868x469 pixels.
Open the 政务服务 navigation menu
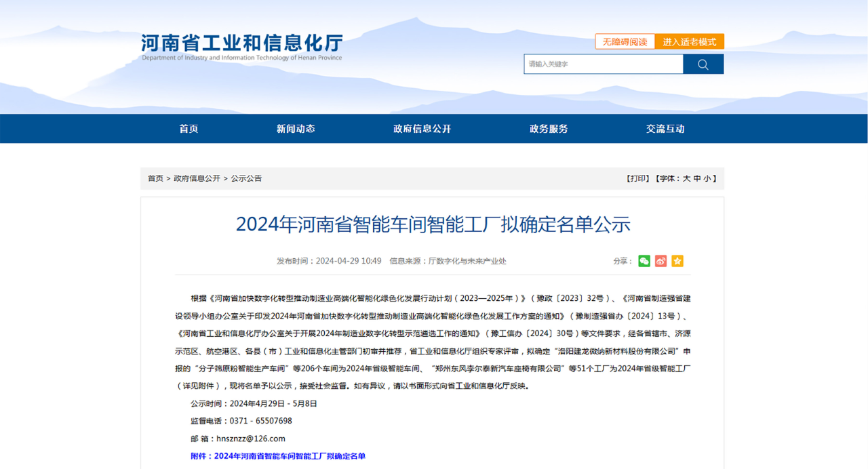click(x=549, y=129)
